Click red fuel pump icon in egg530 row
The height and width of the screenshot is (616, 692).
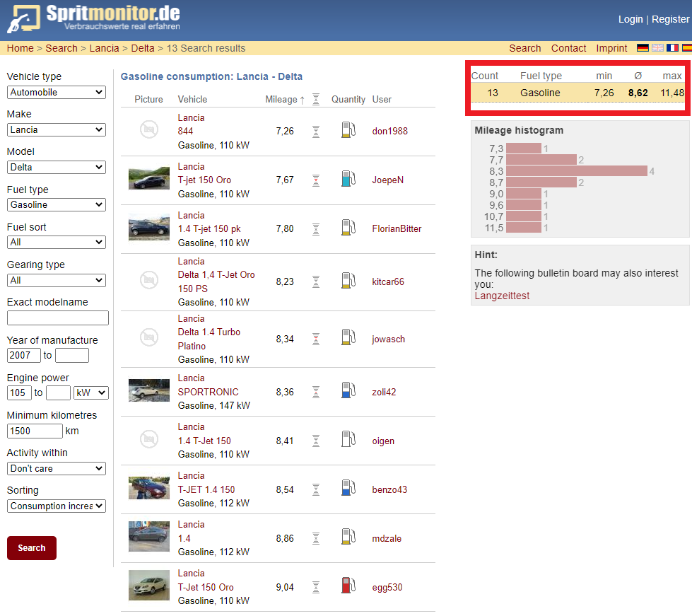tap(348, 586)
